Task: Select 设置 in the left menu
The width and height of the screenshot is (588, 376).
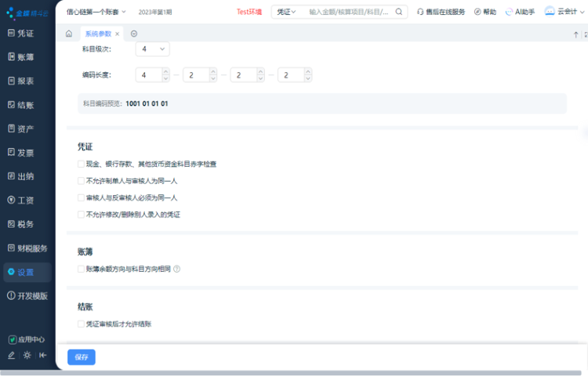Action: coord(25,272)
